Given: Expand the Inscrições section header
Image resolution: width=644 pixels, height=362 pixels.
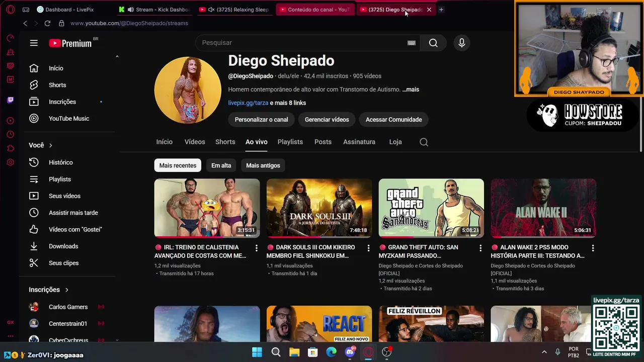Looking at the screenshot, I should (x=49, y=290).
